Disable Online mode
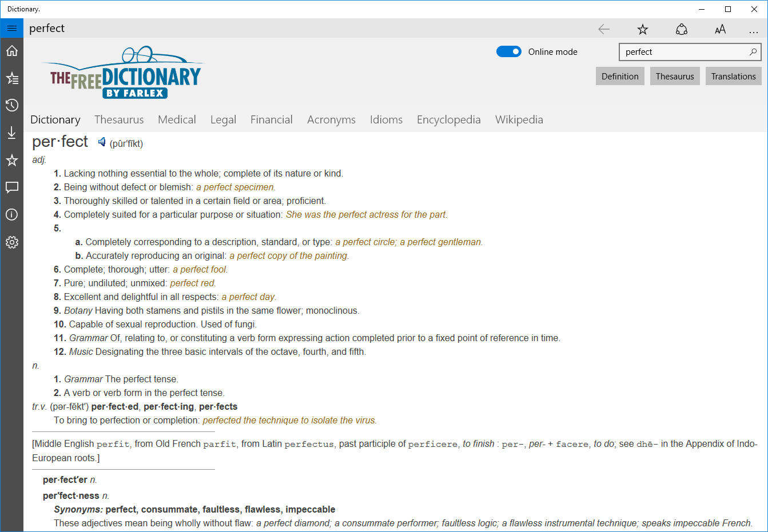 (x=508, y=51)
